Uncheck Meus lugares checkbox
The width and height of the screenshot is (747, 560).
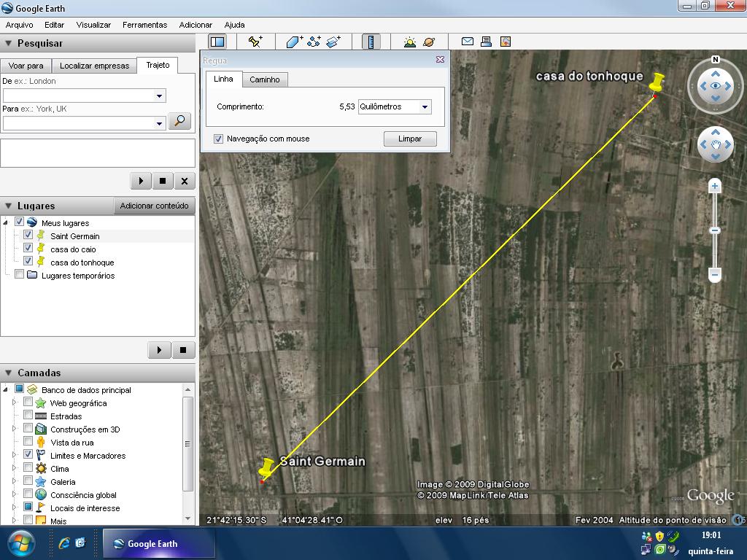coord(19,222)
